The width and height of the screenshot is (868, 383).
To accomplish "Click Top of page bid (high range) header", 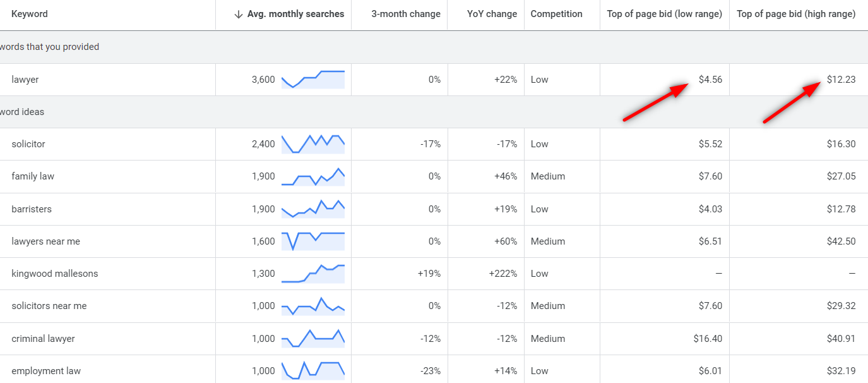I will point(796,14).
